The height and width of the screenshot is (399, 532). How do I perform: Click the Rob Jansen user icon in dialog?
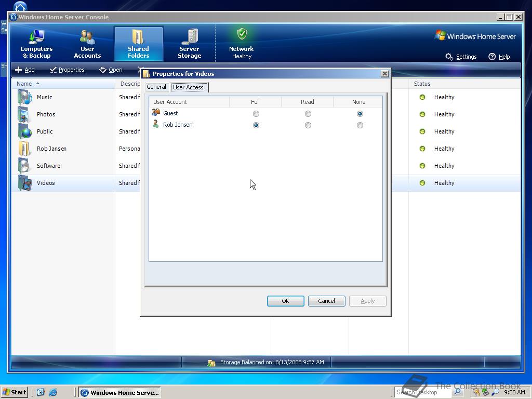pyautogui.click(x=156, y=124)
